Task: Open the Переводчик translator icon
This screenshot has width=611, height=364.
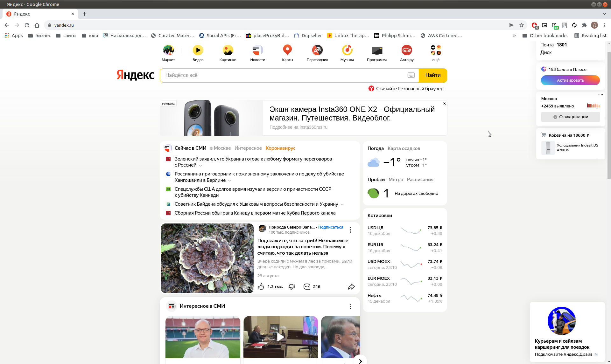Action: tap(317, 50)
